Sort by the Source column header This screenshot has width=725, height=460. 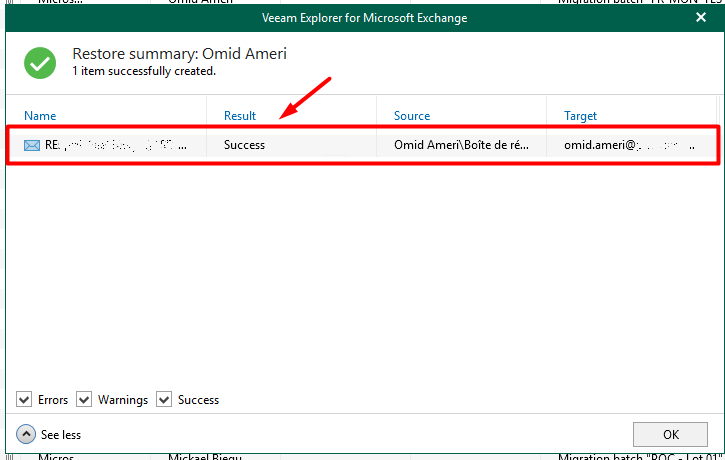click(x=412, y=116)
